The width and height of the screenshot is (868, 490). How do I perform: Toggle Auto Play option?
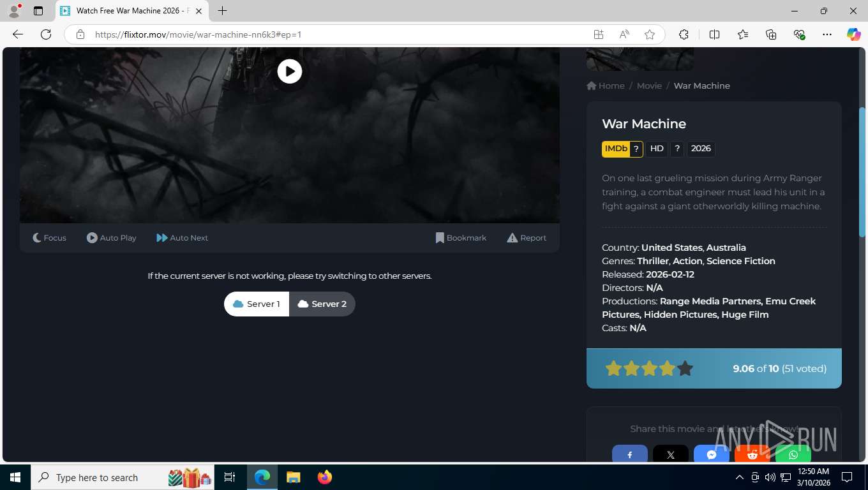tap(112, 238)
